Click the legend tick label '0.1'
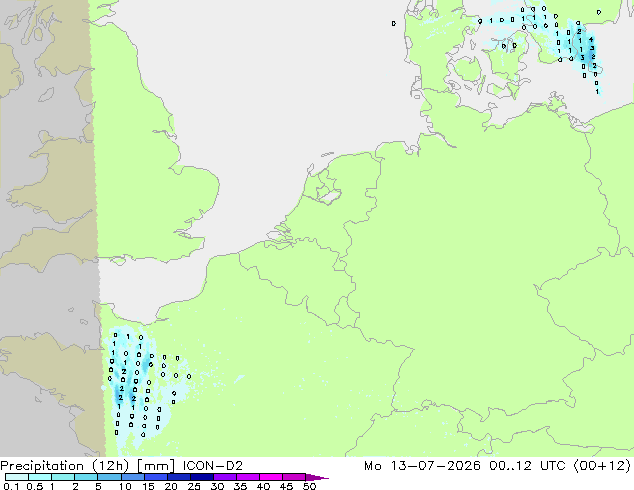The width and height of the screenshot is (634, 490). coord(11,486)
